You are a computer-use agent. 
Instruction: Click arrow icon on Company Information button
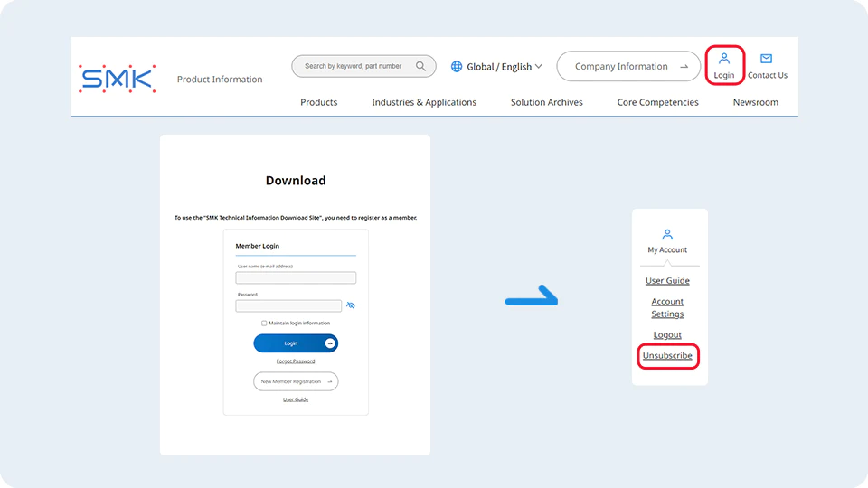[x=684, y=66]
